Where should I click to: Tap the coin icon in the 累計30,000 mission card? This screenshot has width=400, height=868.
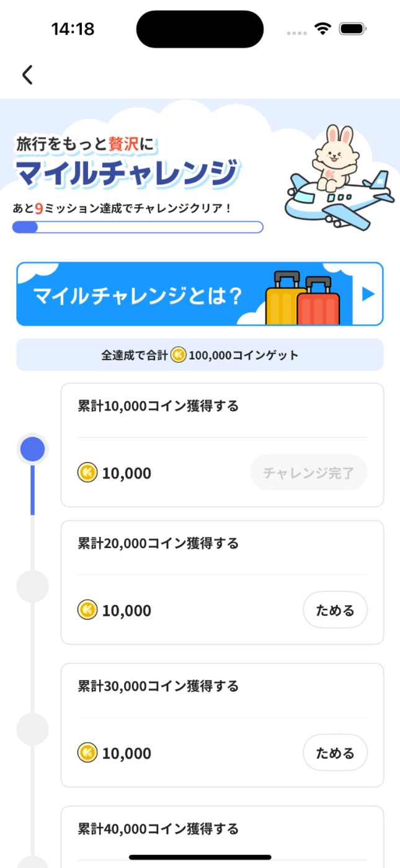tap(88, 753)
